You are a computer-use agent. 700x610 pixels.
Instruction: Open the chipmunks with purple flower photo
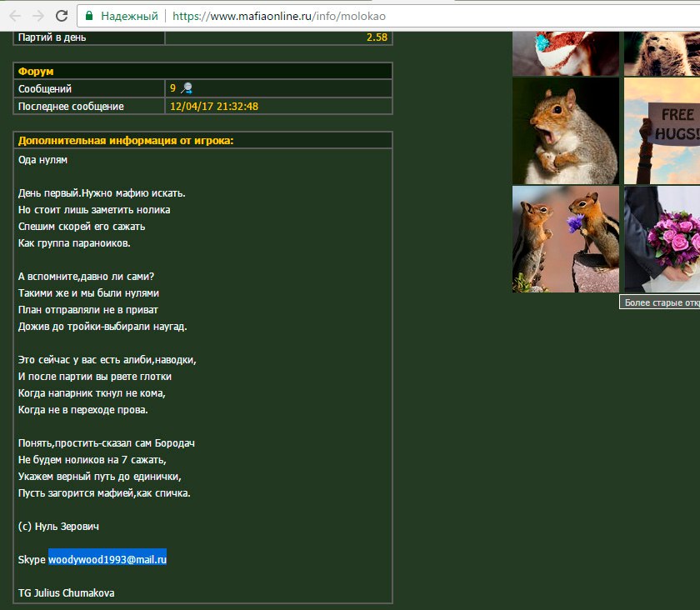tap(565, 238)
